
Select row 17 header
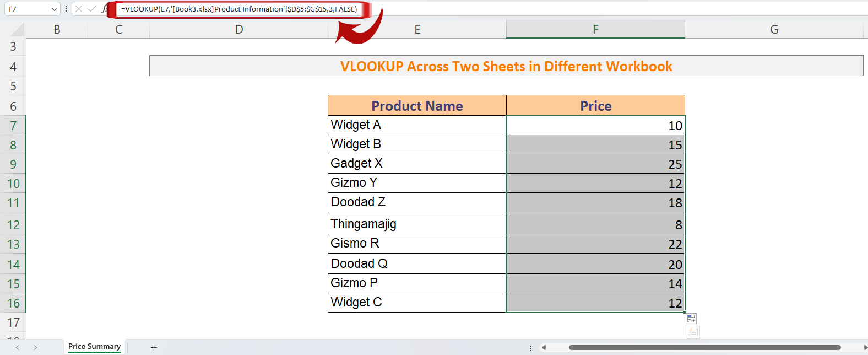[x=13, y=322]
